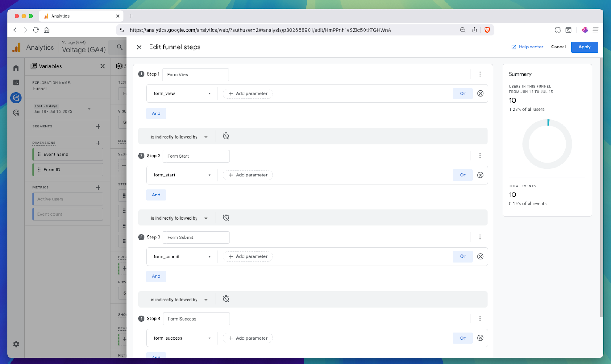Open the form_start event dropdown
This screenshot has height=364, width=611.
182,175
